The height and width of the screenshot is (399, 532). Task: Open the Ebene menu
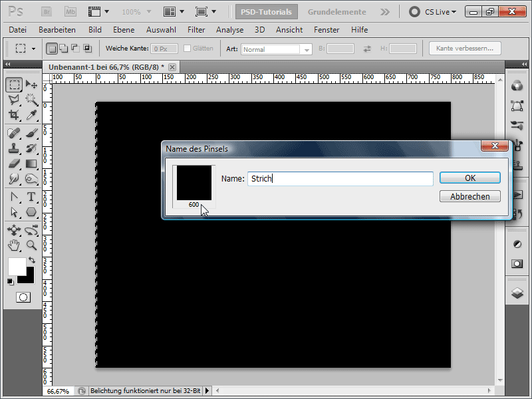[x=124, y=30]
